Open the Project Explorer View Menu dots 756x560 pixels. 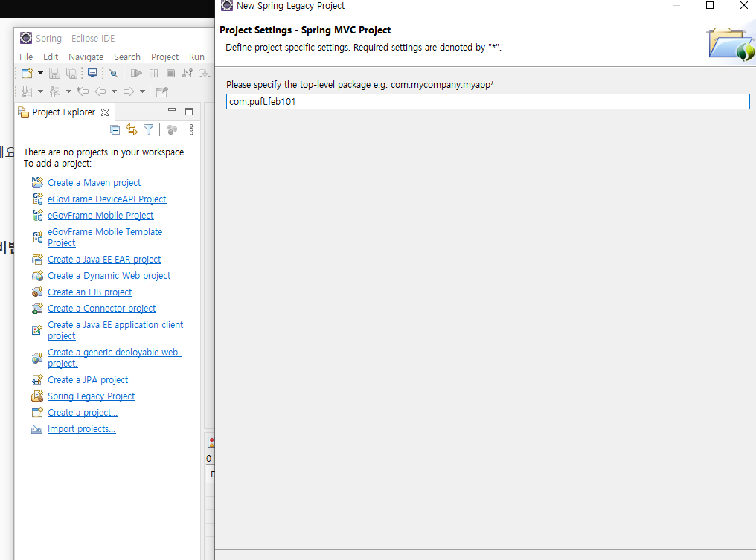[191, 129]
